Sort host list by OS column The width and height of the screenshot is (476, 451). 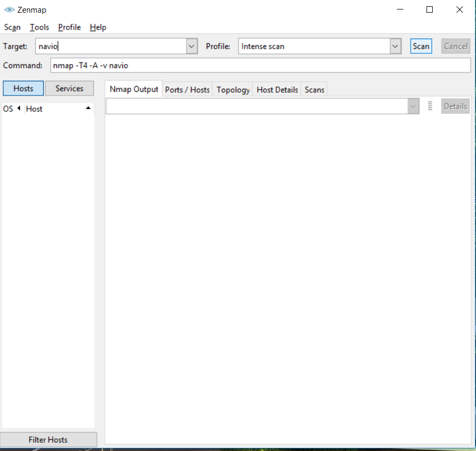coord(12,109)
